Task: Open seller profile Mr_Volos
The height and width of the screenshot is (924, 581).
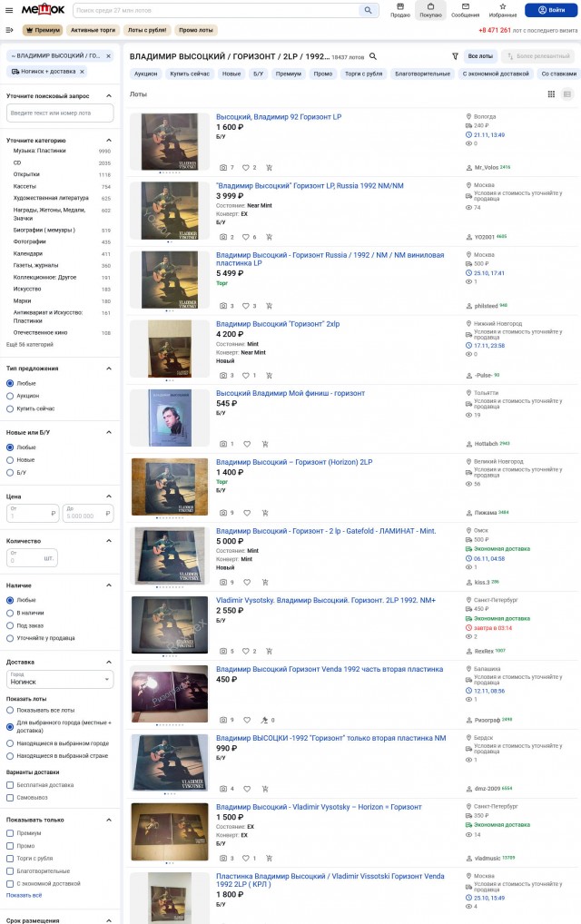Action: pos(487,167)
